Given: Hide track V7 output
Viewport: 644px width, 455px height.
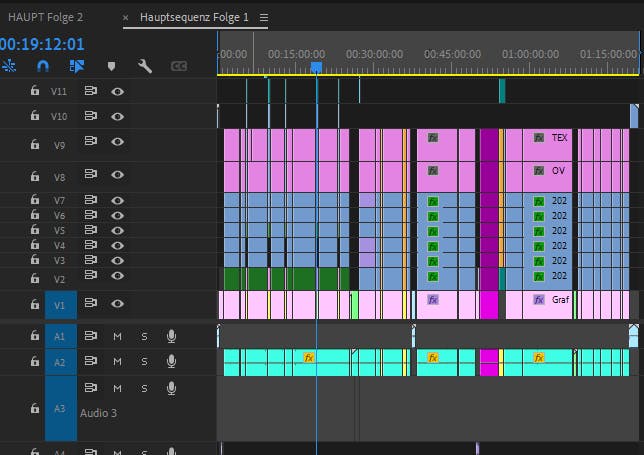Looking at the screenshot, I should 117,200.
